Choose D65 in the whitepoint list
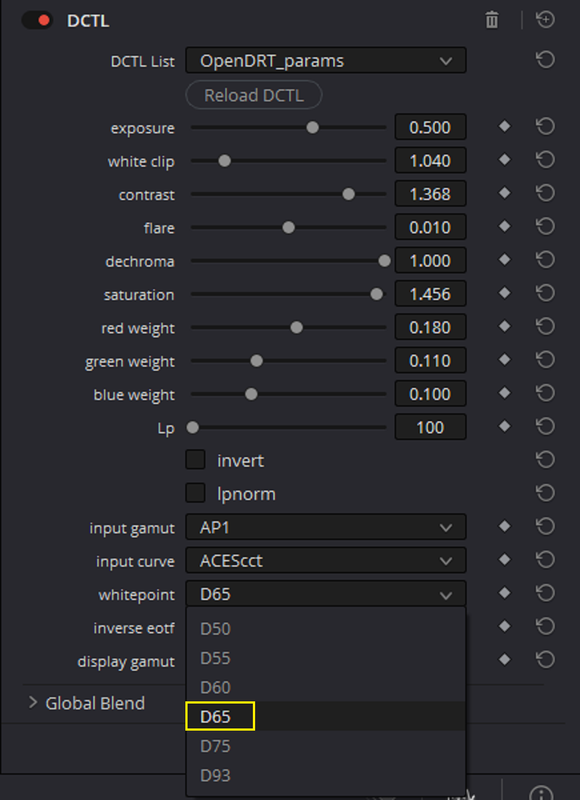Screen dimensions: 580x800 click(x=325, y=716)
